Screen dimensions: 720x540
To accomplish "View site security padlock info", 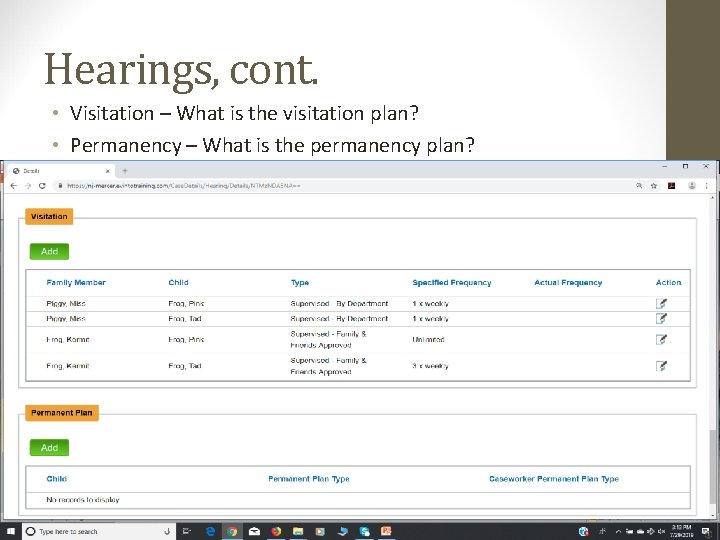I will (x=60, y=186).
